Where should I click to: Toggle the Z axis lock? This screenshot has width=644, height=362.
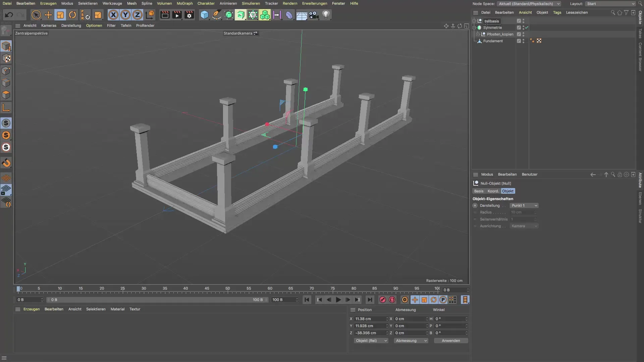point(138,15)
